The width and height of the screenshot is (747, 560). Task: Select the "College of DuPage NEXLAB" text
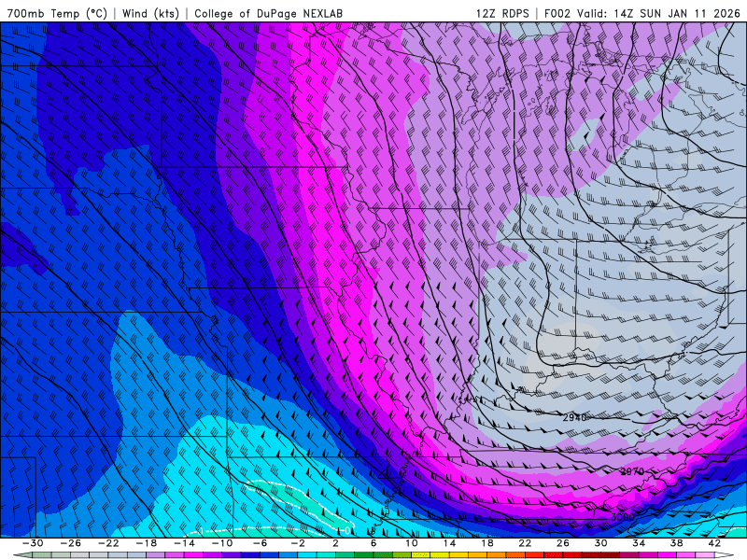pyautogui.click(x=268, y=13)
